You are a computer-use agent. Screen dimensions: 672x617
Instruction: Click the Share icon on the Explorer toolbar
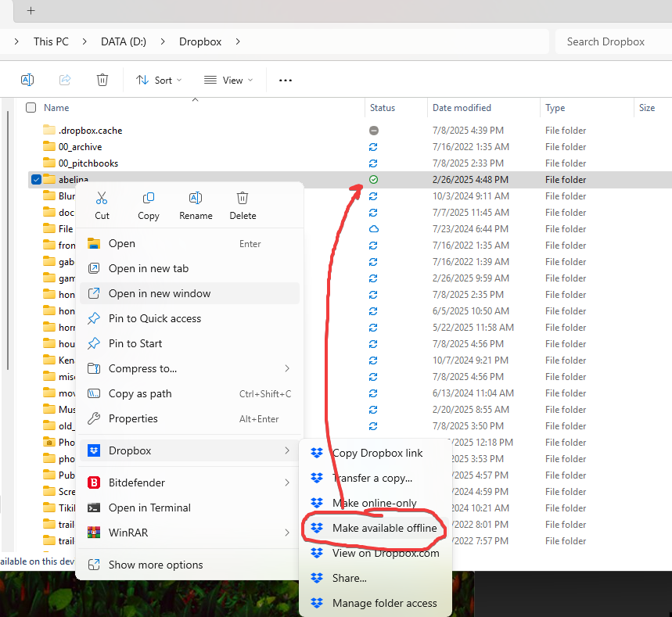65,79
